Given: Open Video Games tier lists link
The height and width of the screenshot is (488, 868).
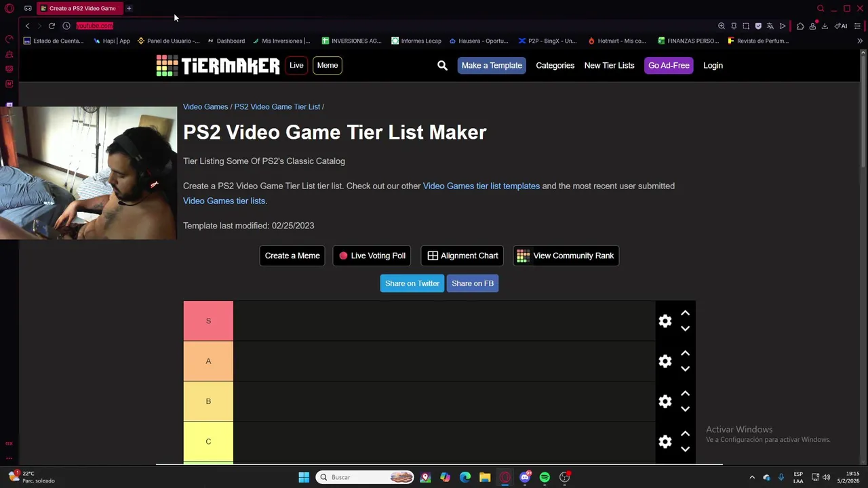Looking at the screenshot, I should [224, 201].
